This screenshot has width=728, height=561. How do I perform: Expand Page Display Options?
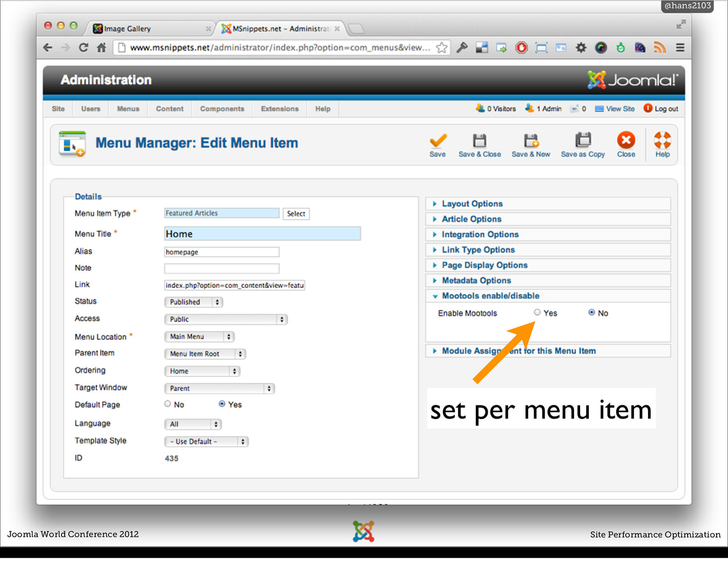point(548,265)
